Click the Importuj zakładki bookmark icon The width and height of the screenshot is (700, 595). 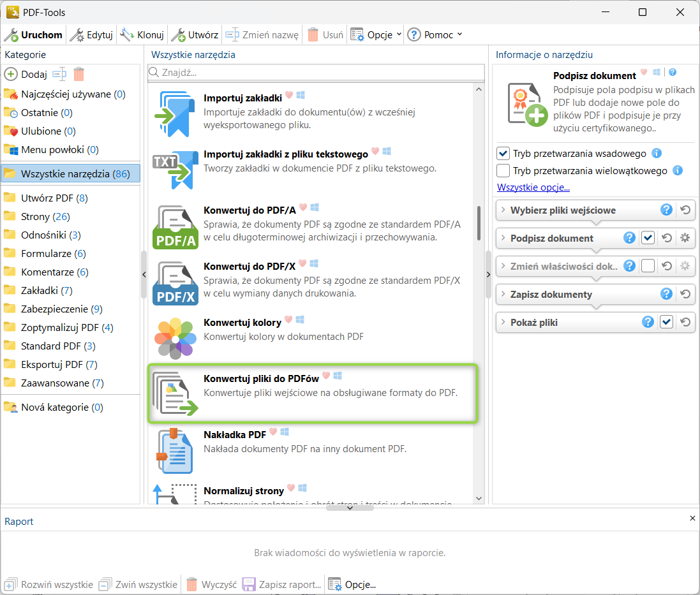point(175,114)
